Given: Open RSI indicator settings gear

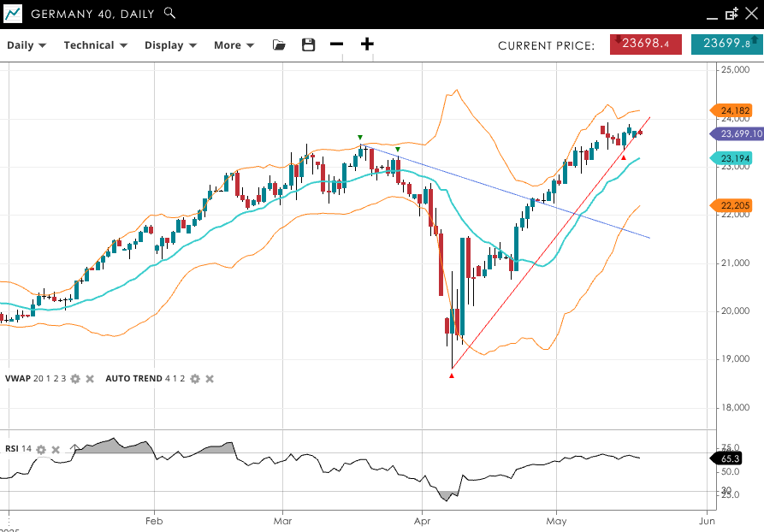Looking at the screenshot, I should coord(41,449).
